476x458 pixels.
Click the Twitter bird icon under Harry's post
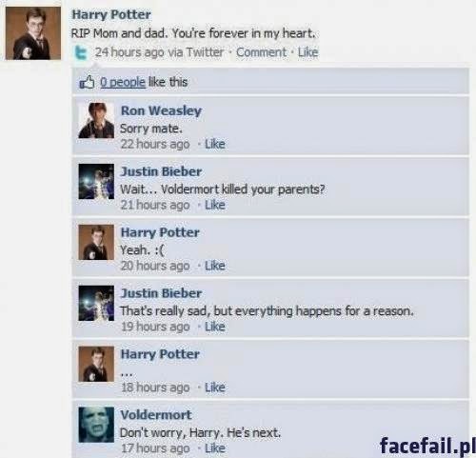81,52
